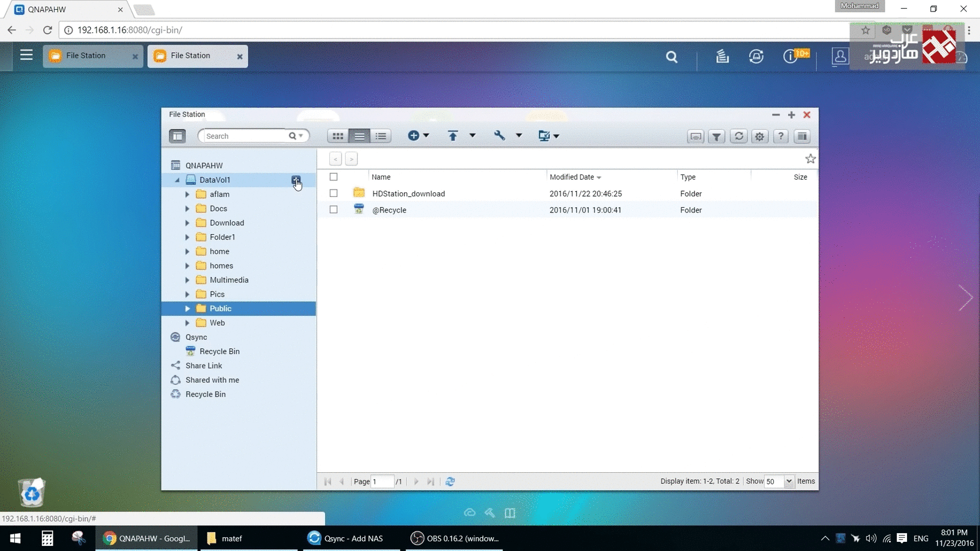
Task: Sort files by Type column
Action: coord(688,177)
